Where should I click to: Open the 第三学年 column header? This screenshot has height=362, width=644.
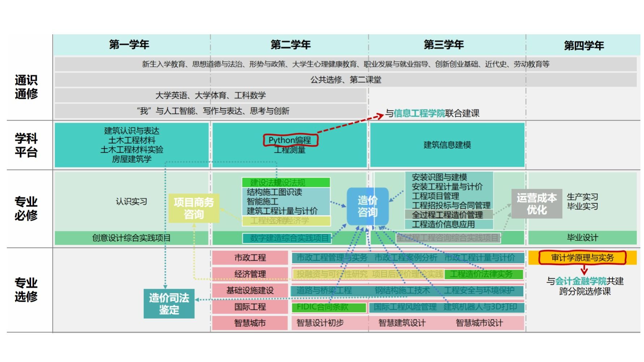coord(443,45)
